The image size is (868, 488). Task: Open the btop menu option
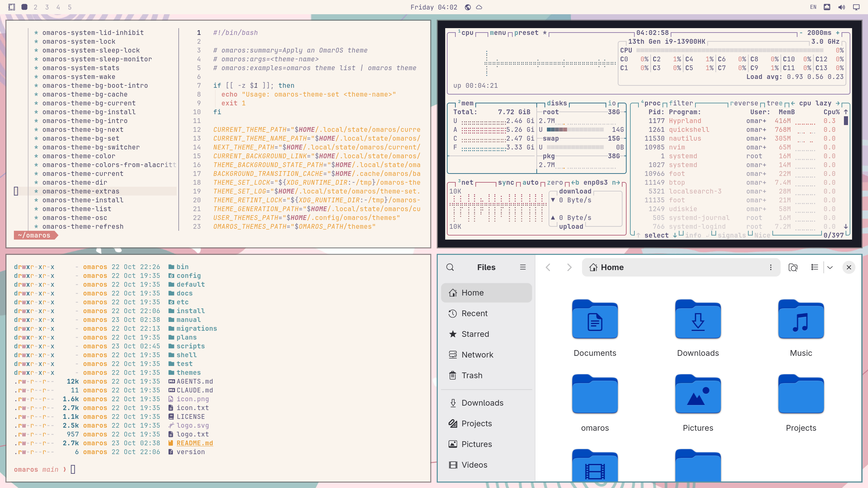tap(498, 33)
